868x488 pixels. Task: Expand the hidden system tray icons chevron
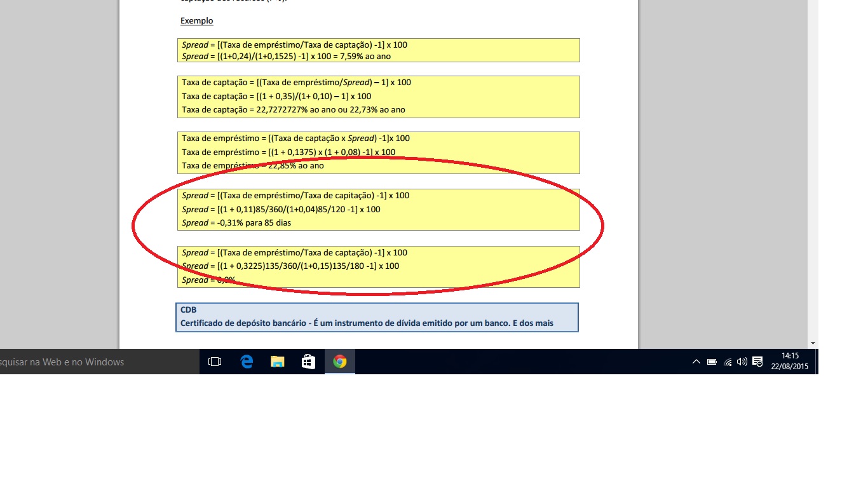696,362
